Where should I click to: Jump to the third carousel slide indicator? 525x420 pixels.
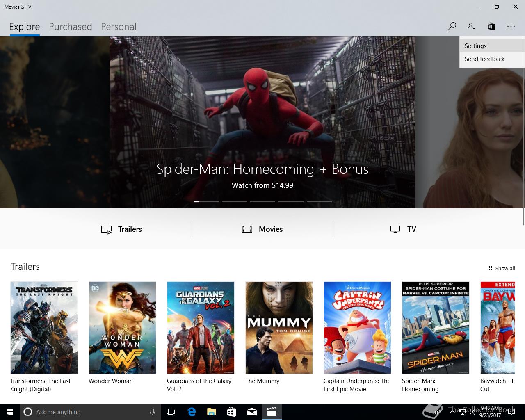click(x=262, y=201)
